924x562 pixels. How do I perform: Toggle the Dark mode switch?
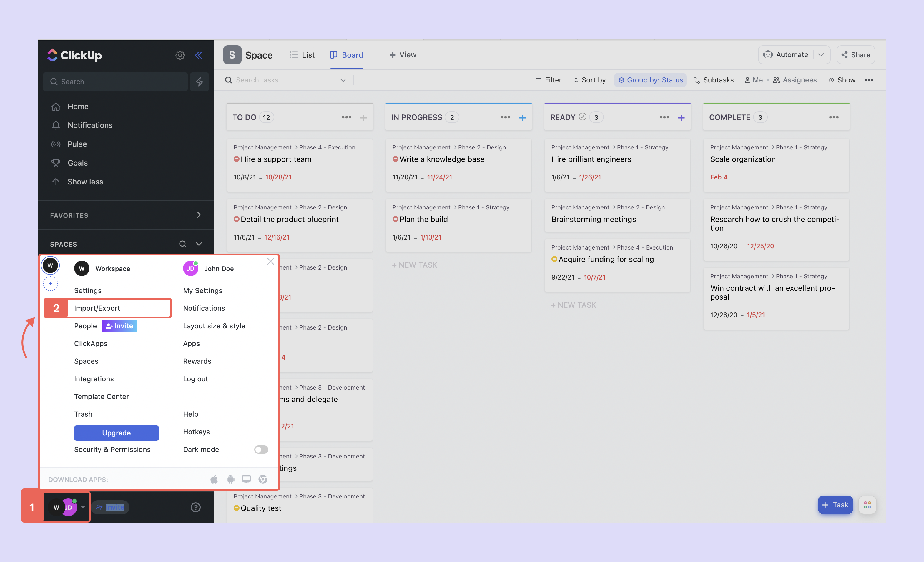(x=261, y=450)
